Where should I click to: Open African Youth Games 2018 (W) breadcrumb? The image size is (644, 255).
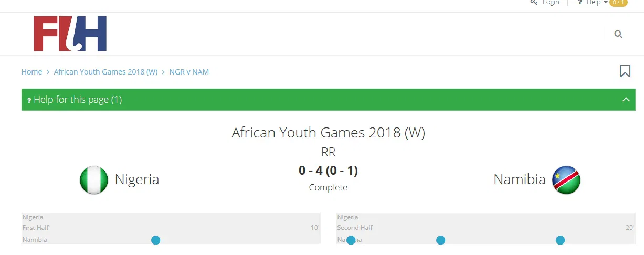(x=105, y=72)
